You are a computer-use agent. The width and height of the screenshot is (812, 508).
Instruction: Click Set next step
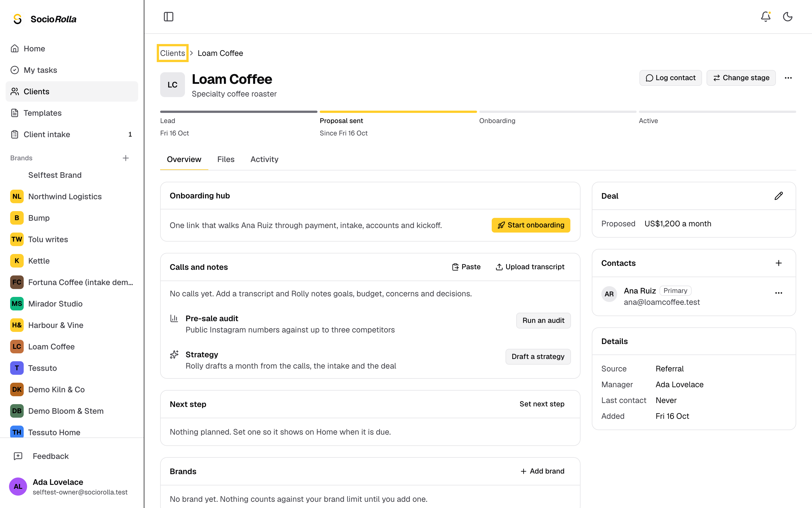point(542,404)
